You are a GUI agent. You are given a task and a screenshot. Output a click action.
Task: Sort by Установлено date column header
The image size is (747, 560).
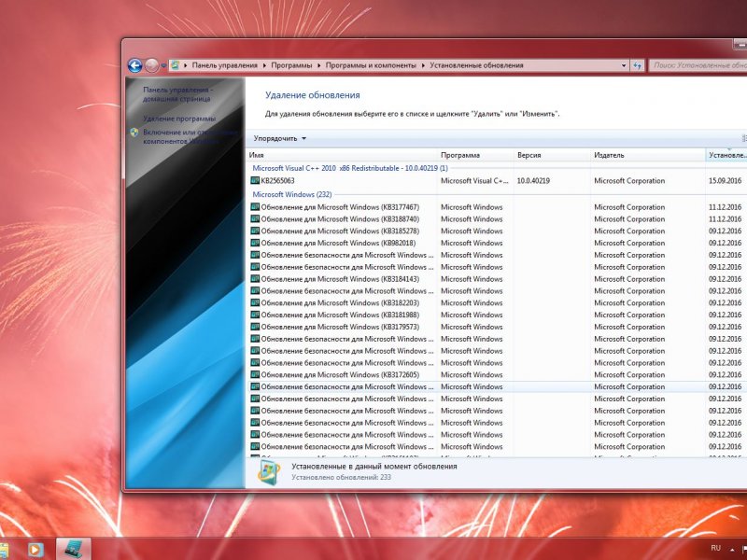[726, 155]
